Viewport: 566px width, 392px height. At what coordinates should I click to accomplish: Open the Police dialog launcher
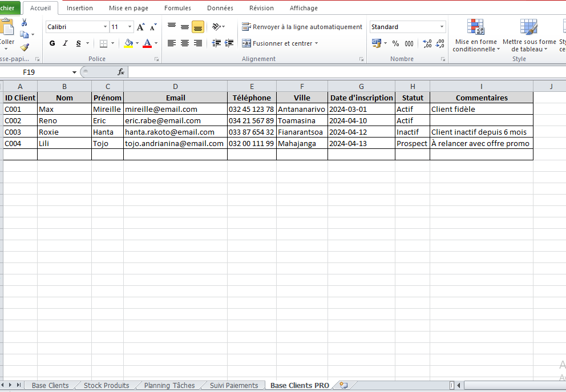[157, 59]
